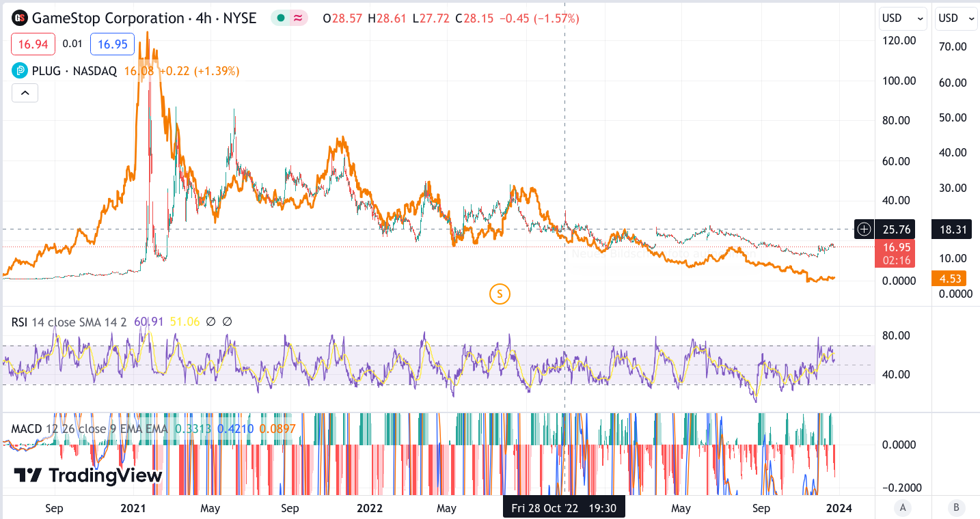Click the red 16.95 countdown price label

[x=895, y=253]
